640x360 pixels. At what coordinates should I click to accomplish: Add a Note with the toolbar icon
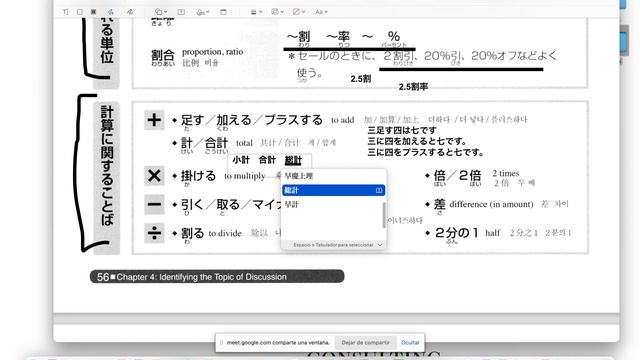(223, 12)
